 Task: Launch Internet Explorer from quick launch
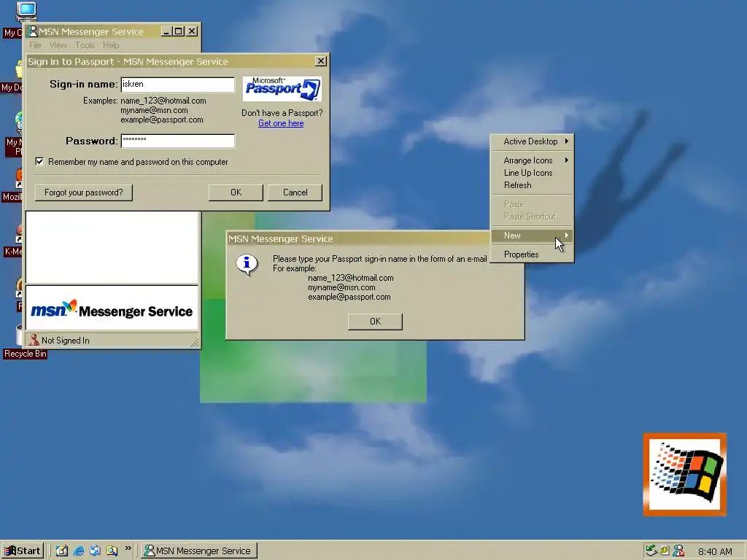click(79, 551)
